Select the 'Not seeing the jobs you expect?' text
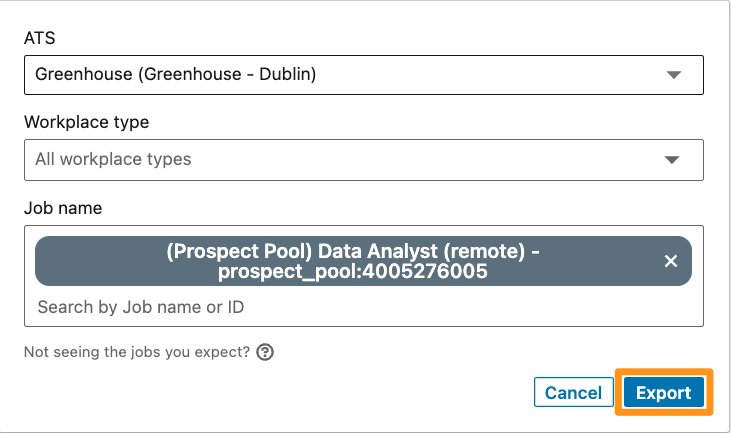 click(137, 352)
